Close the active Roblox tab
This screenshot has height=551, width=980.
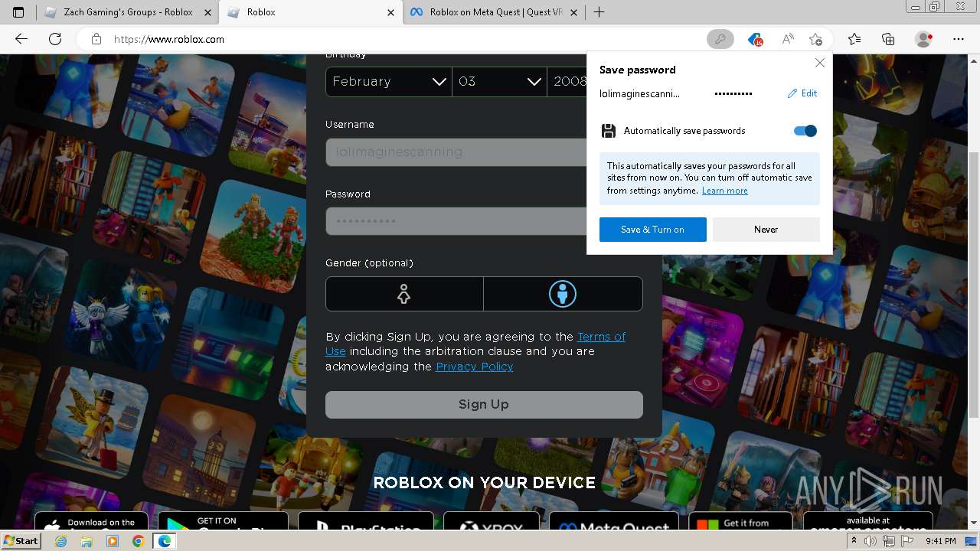point(391,12)
